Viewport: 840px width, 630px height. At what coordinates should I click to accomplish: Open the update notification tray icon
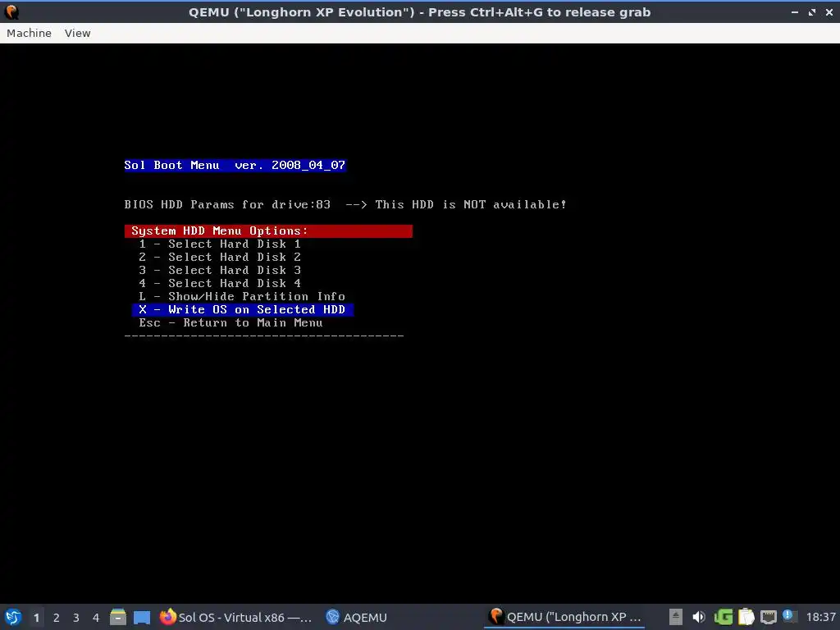tap(788, 616)
